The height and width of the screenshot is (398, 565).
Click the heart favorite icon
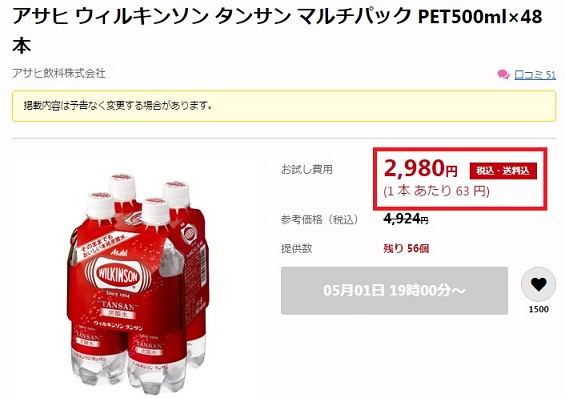[x=538, y=285]
